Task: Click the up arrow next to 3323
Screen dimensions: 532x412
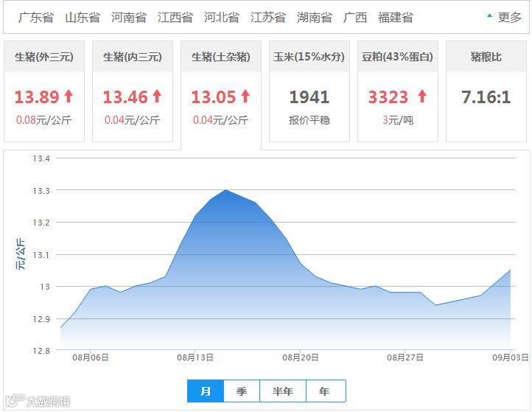Action: point(422,96)
